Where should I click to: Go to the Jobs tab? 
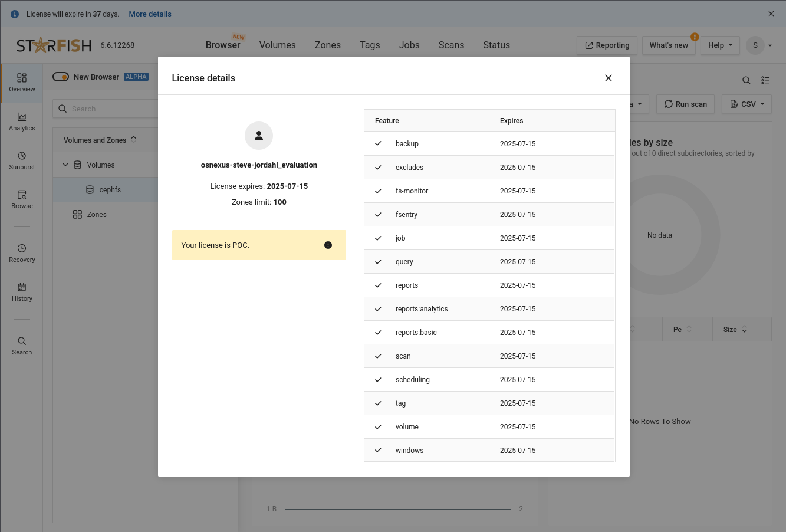[409, 45]
